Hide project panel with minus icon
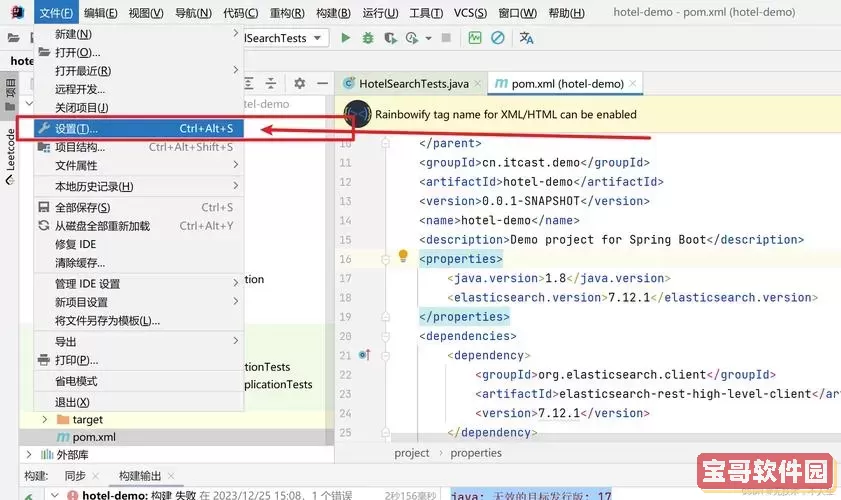 click(x=322, y=83)
